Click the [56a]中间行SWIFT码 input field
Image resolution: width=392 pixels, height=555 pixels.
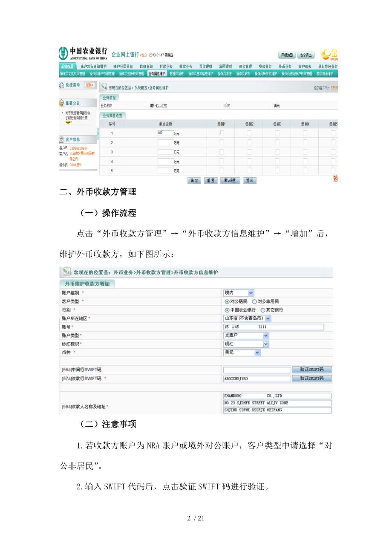[257, 370]
